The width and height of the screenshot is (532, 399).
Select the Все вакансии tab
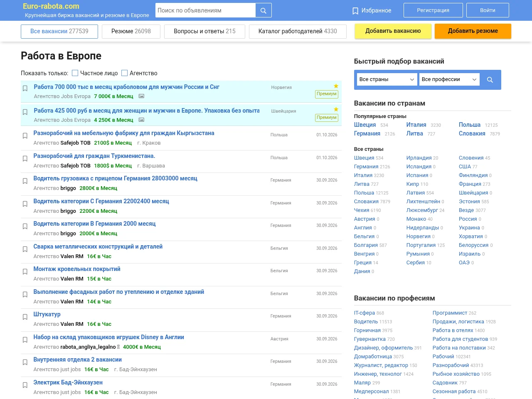click(x=59, y=31)
